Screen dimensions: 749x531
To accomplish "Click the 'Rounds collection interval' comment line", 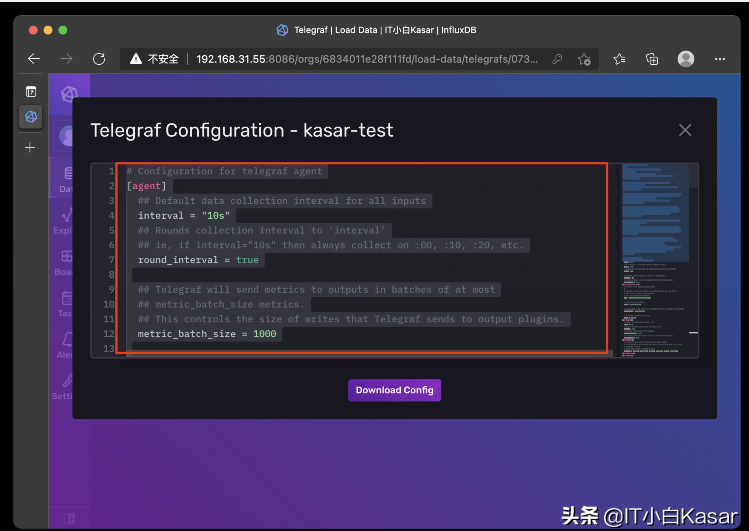I will pyautogui.click(x=262, y=230).
